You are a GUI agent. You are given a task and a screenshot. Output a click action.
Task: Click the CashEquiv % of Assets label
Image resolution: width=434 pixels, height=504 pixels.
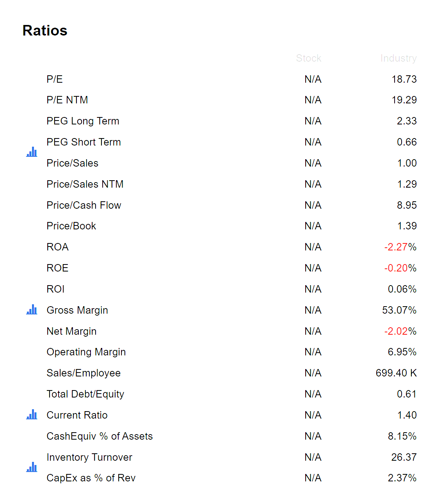tap(100, 436)
